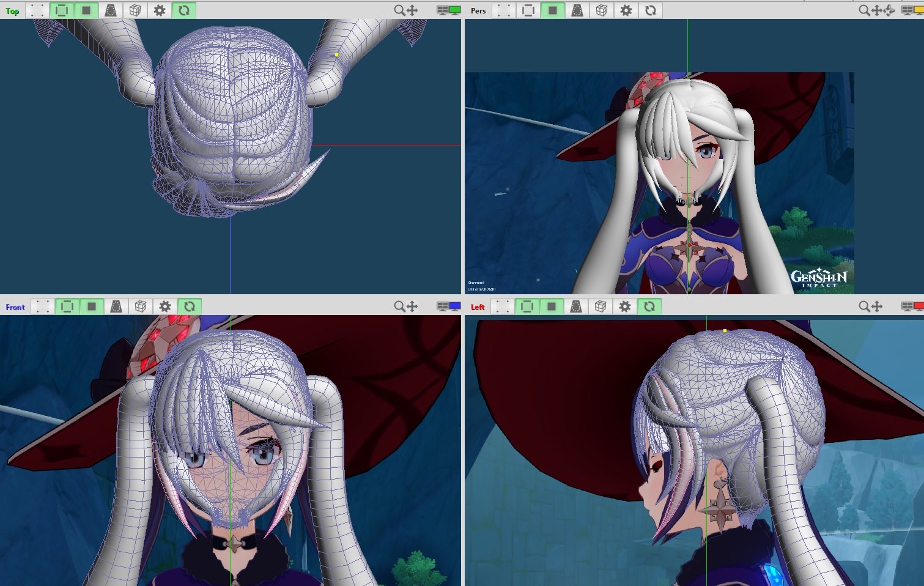Toggle wireframe line display in Pers viewport

point(528,10)
